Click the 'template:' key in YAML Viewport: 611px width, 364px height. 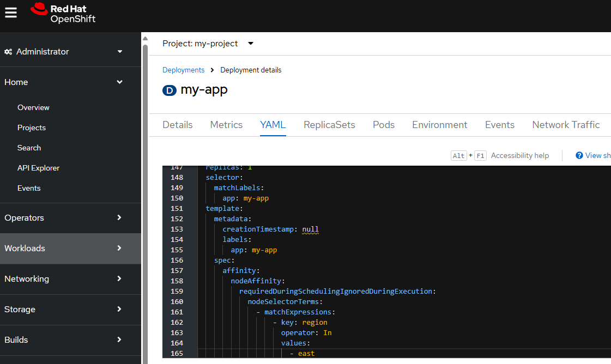(x=224, y=209)
